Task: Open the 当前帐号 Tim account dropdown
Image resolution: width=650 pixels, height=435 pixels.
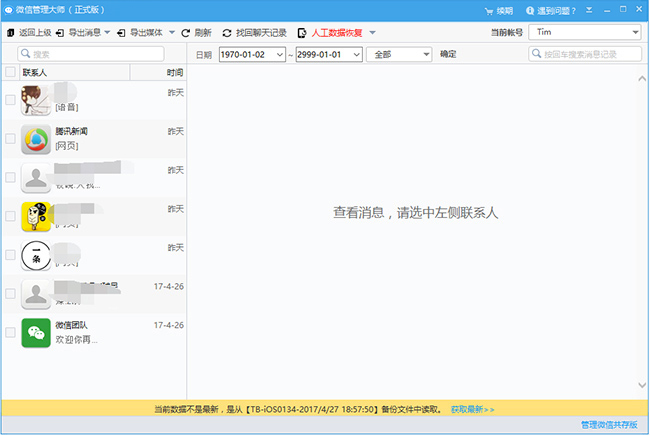Action: point(635,33)
